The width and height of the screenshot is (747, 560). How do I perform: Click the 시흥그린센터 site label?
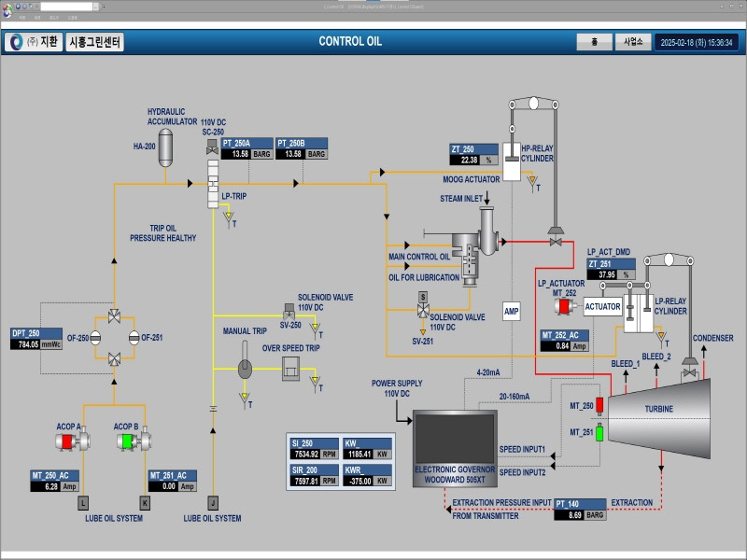95,42
